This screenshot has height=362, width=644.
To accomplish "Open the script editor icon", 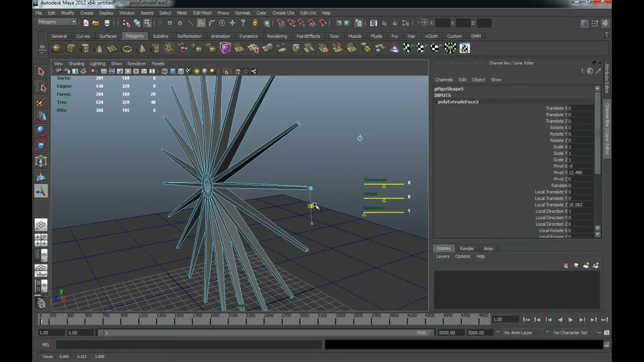I will [607, 344].
